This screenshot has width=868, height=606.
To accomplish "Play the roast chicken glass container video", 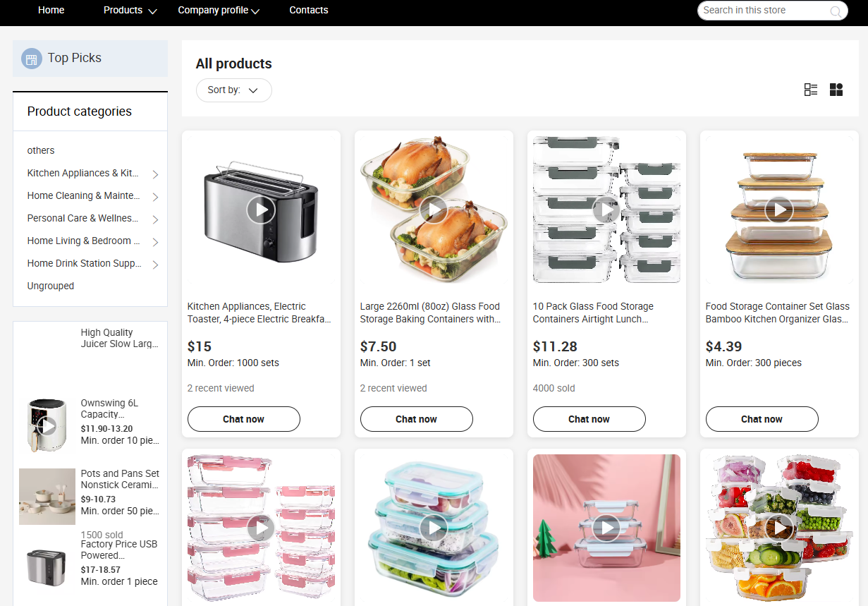I will click(434, 210).
